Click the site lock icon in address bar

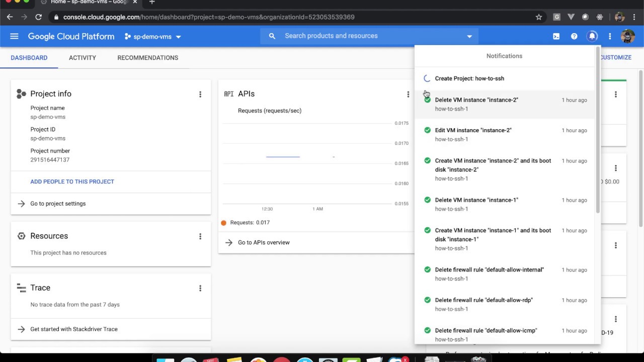click(x=56, y=17)
